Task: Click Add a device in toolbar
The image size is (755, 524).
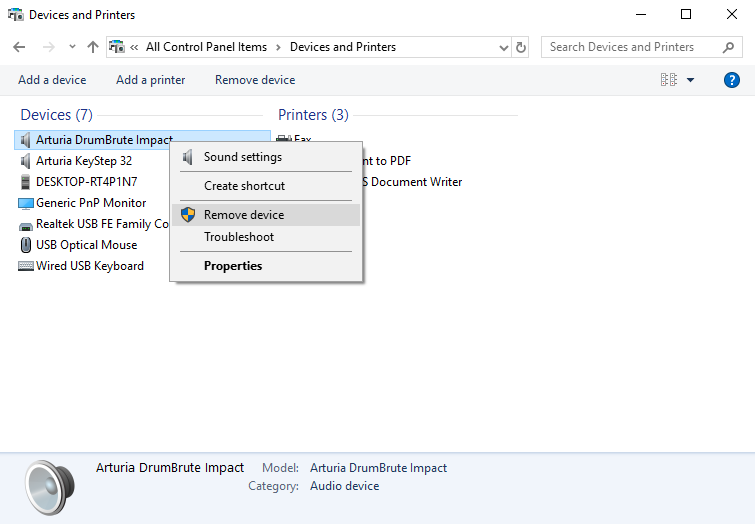Action: [x=52, y=80]
